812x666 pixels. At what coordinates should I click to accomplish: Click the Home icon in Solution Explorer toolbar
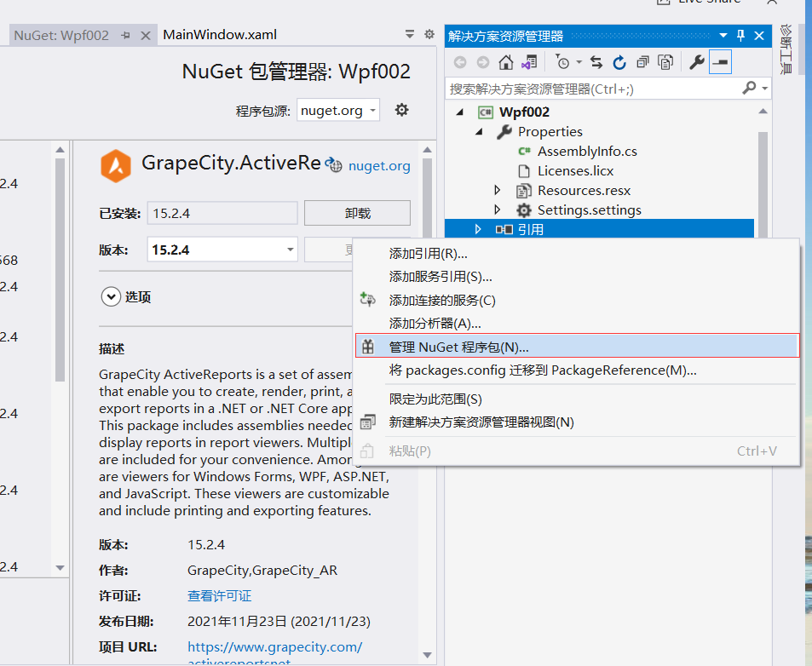[x=506, y=63]
